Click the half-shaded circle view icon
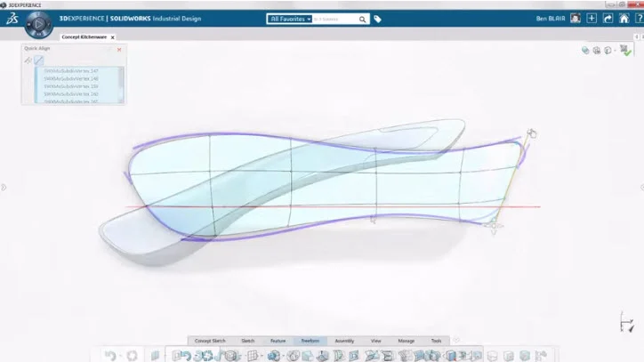 [x=608, y=50]
